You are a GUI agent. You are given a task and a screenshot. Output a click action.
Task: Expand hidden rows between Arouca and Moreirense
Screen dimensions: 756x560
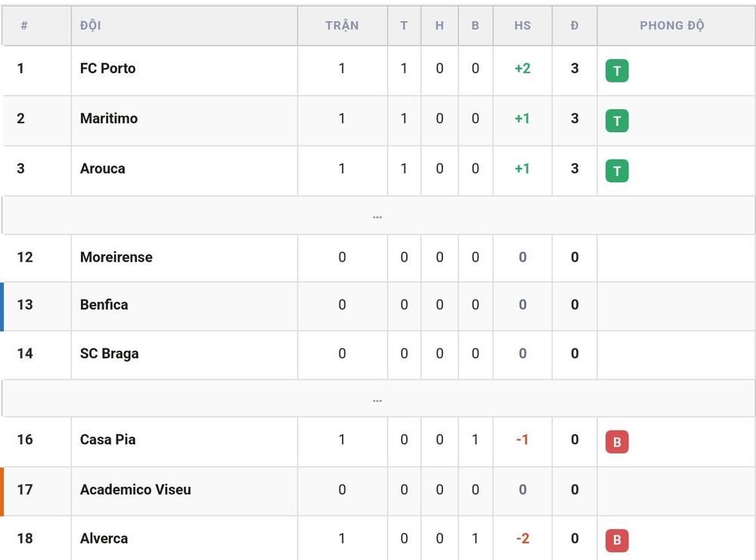click(x=377, y=216)
